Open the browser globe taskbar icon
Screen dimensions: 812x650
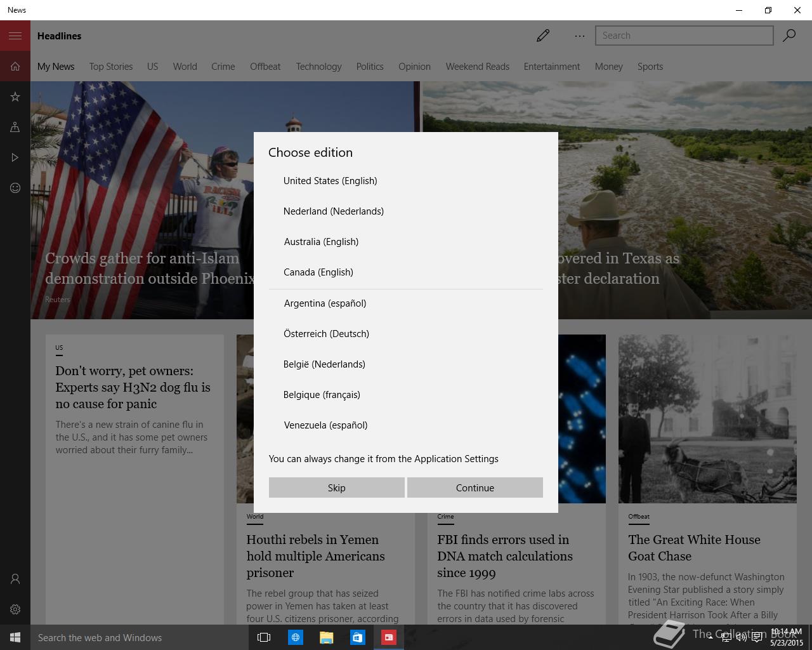pos(295,637)
